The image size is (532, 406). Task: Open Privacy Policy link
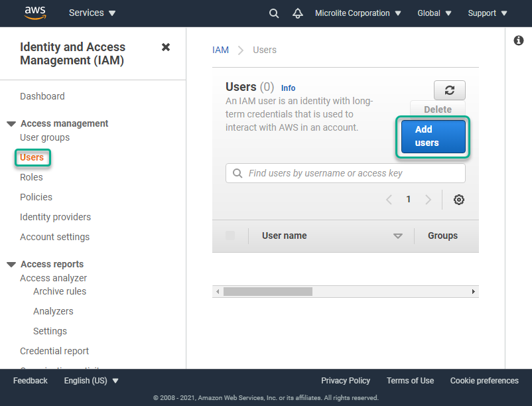(x=346, y=381)
